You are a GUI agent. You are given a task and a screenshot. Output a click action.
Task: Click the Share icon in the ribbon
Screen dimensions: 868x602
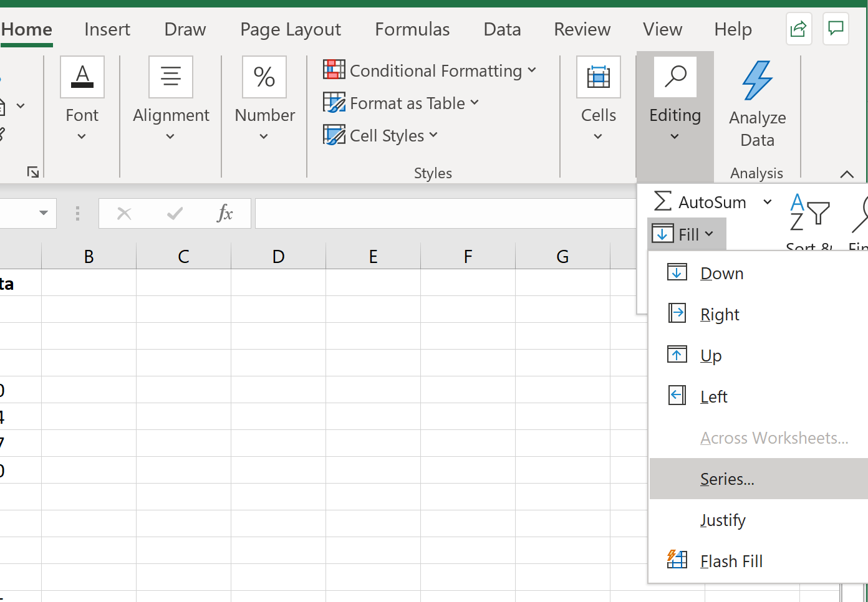click(799, 29)
